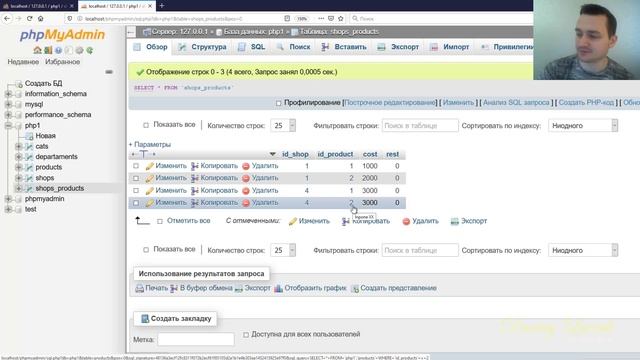Click the Анализ SQL запроса link
Screen dimensions: 640x360
(x=516, y=103)
